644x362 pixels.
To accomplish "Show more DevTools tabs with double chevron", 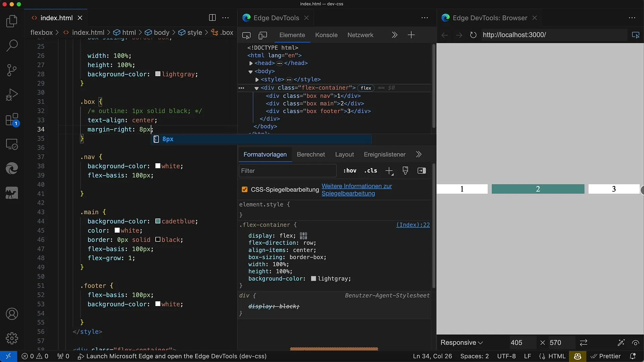I will point(394,35).
